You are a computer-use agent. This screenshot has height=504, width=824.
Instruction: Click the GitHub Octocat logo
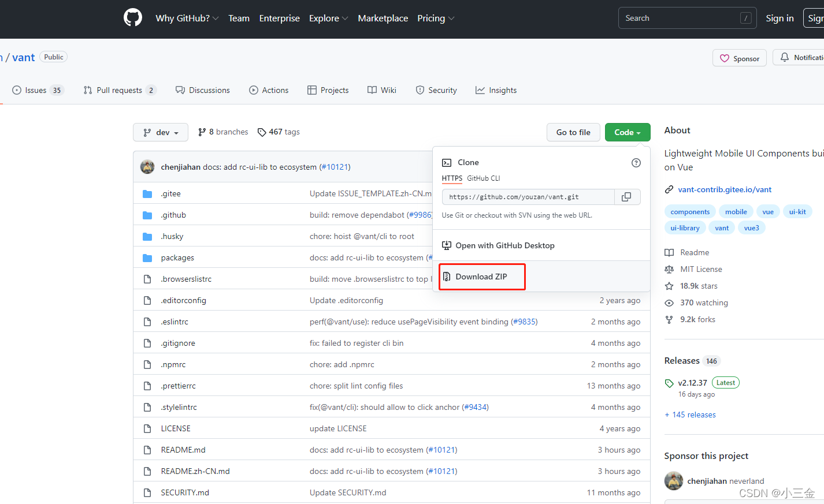pyautogui.click(x=133, y=18)
